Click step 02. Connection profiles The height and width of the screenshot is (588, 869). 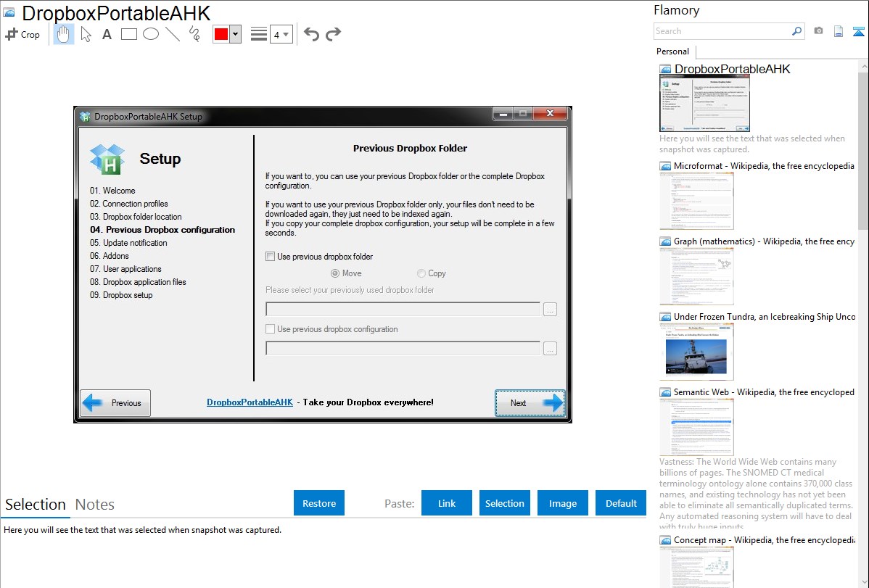[x=128, y=204]
